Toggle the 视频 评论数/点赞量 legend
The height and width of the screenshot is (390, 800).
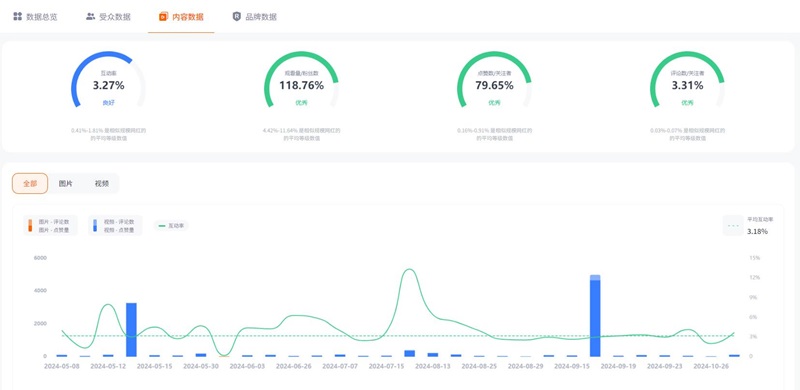(115, 226)
